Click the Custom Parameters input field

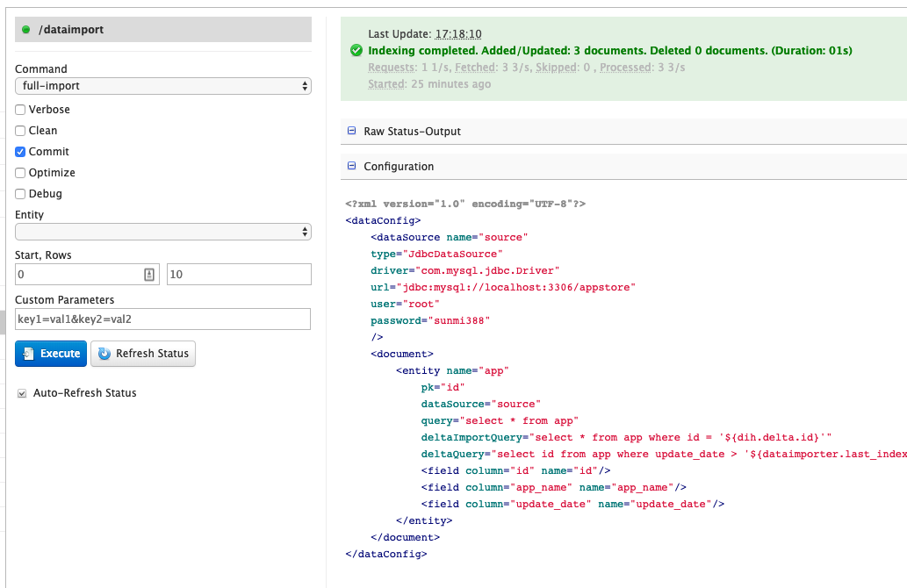[162, 319]
